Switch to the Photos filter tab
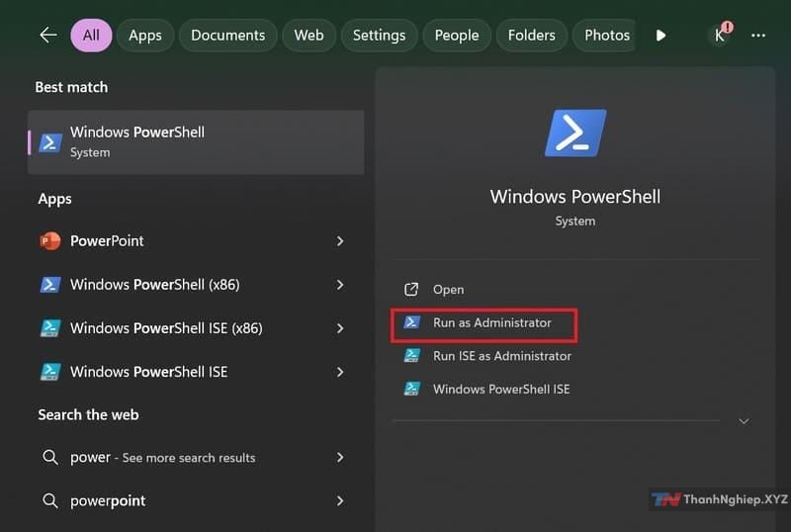Image resolution: width=791 pixels, height=532 pixels. (x=604, y=36)
